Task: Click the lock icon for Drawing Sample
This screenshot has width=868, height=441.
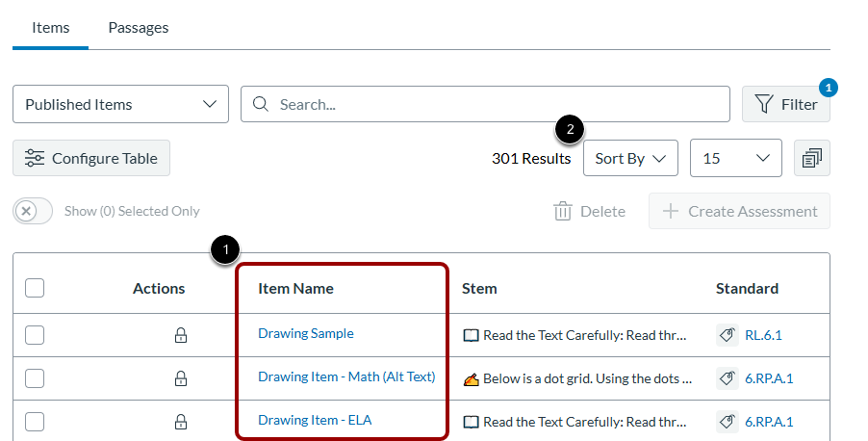Action: 181,335
